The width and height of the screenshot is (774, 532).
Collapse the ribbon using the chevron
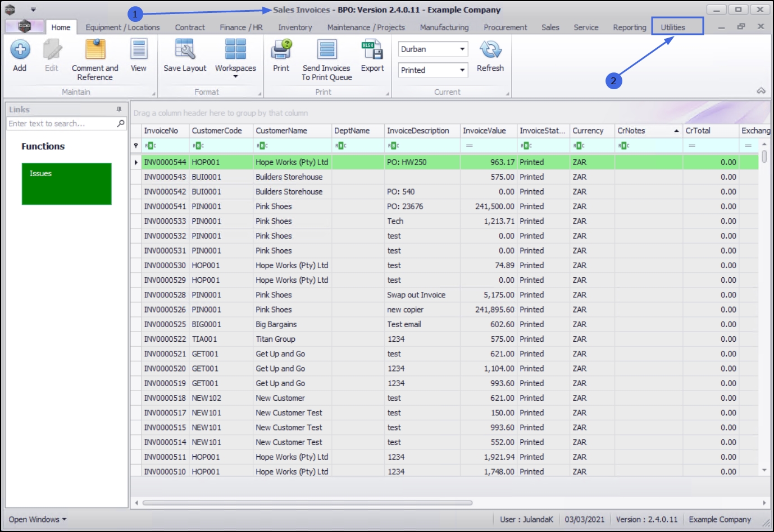761,91
